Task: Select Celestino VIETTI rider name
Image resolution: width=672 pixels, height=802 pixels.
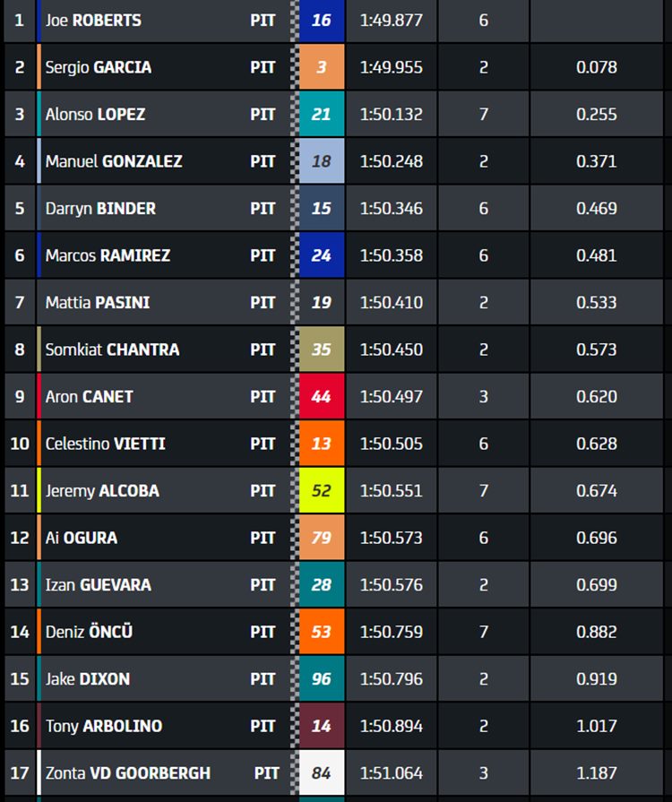Action: tap(106, 444)
